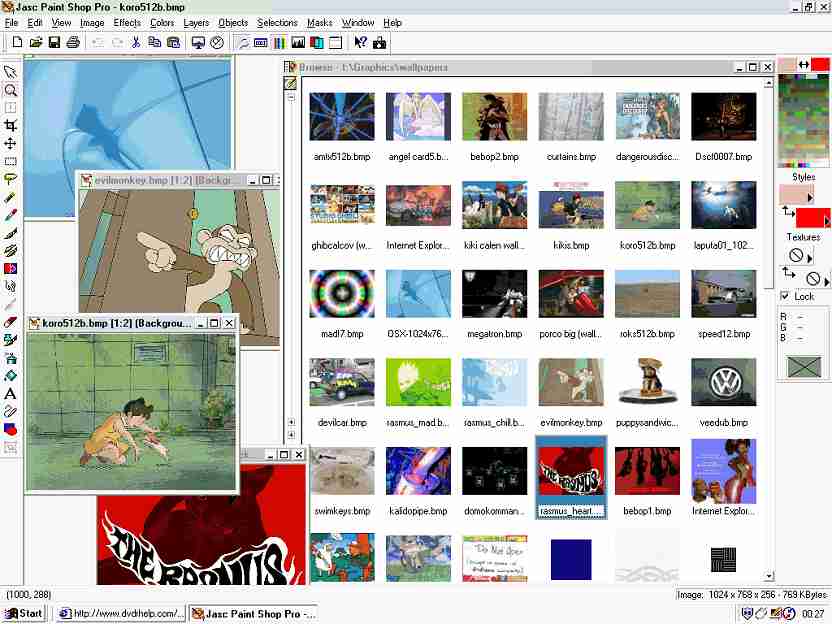The height and width of the screenshot is (624, 832).
Task: Select the Color Replacer tool
Action: tap(10, 268)
